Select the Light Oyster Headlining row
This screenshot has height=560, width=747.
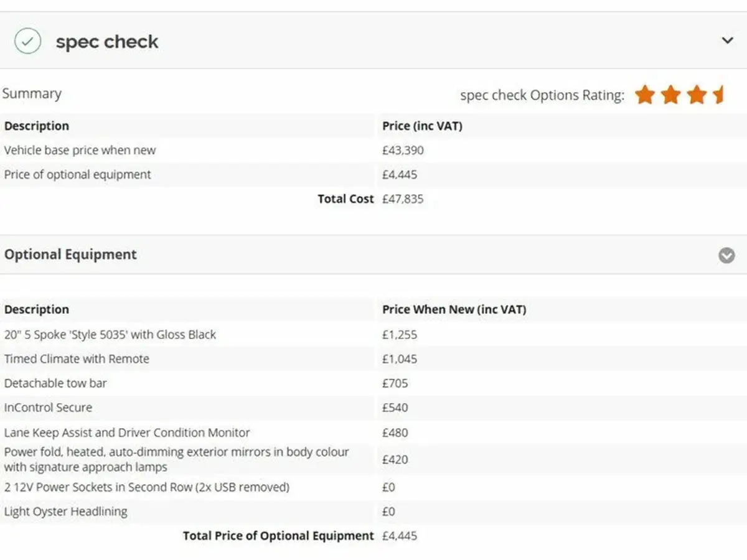click(374, 511)
